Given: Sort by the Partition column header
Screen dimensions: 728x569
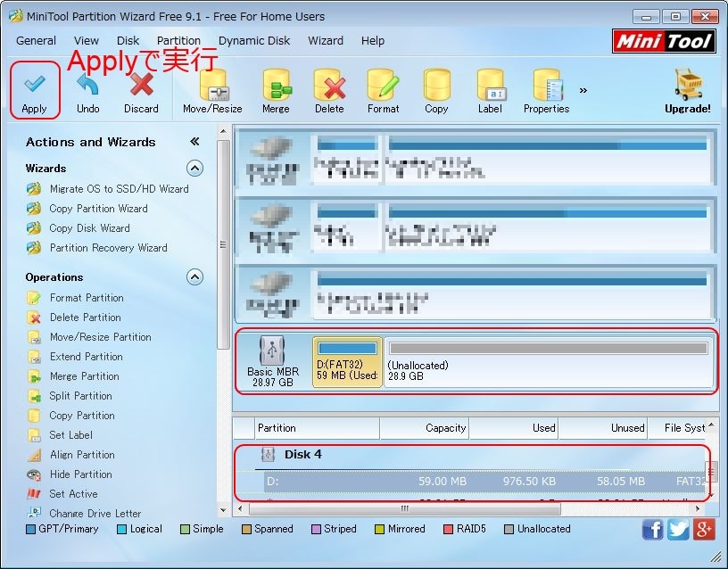Looking at the screenshot, I should point(317,428).
